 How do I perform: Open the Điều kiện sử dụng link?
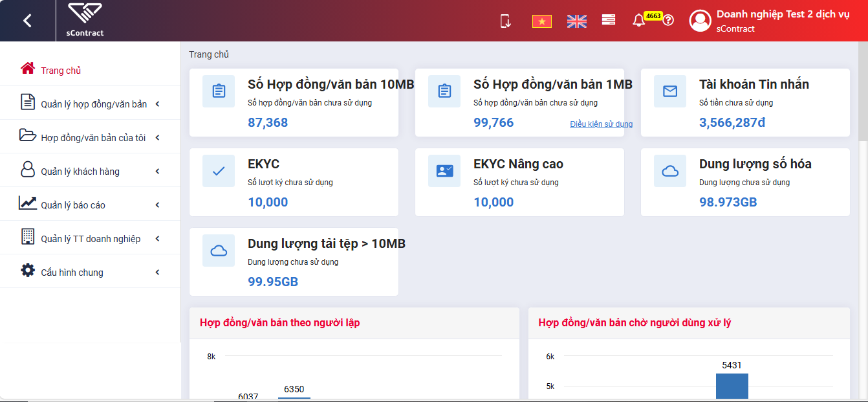pos(601,124)
